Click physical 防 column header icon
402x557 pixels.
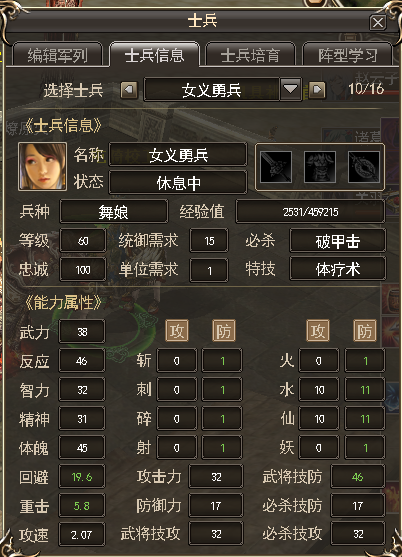click(224, 331)
